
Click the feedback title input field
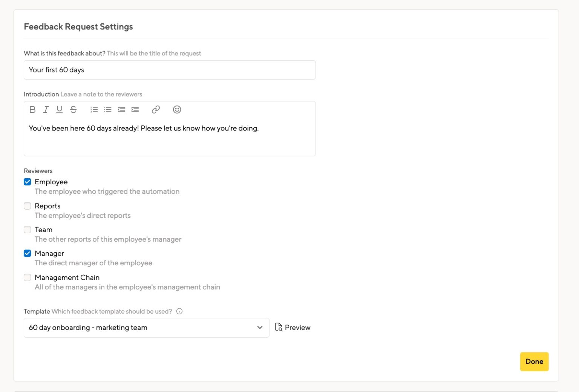pos(169,70)
